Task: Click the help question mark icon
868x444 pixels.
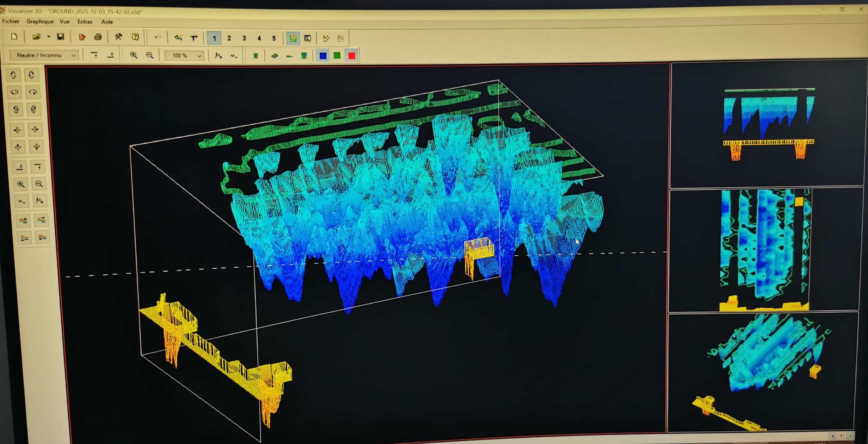Action: point(135,37)
